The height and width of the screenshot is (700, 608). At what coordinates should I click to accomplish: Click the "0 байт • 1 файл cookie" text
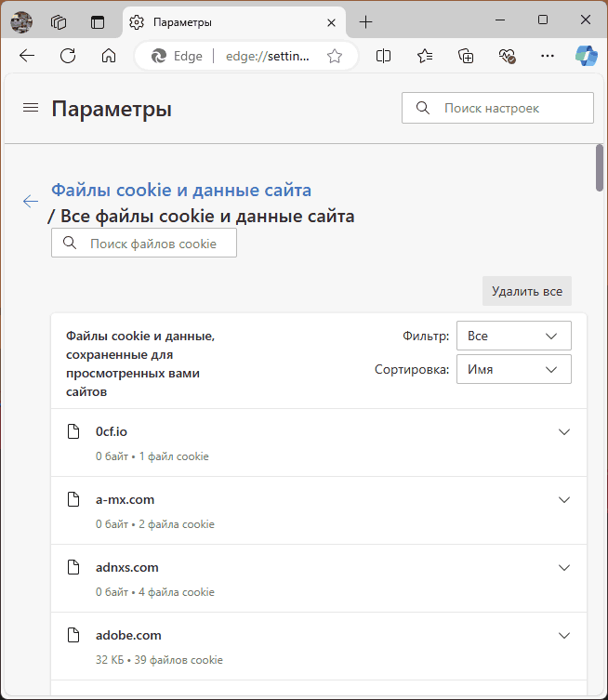pyautogui.click(x=152, y=456)
